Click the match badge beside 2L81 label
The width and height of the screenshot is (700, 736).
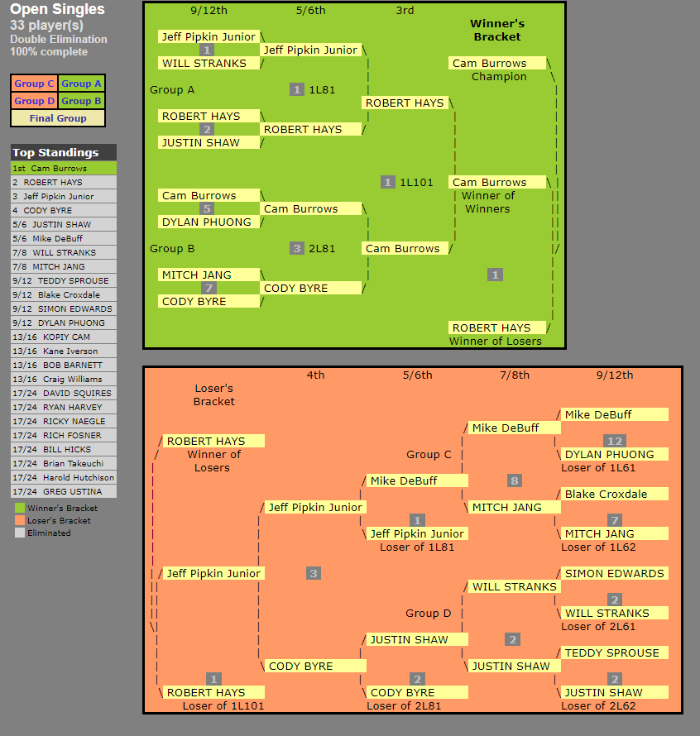(297, 248)
